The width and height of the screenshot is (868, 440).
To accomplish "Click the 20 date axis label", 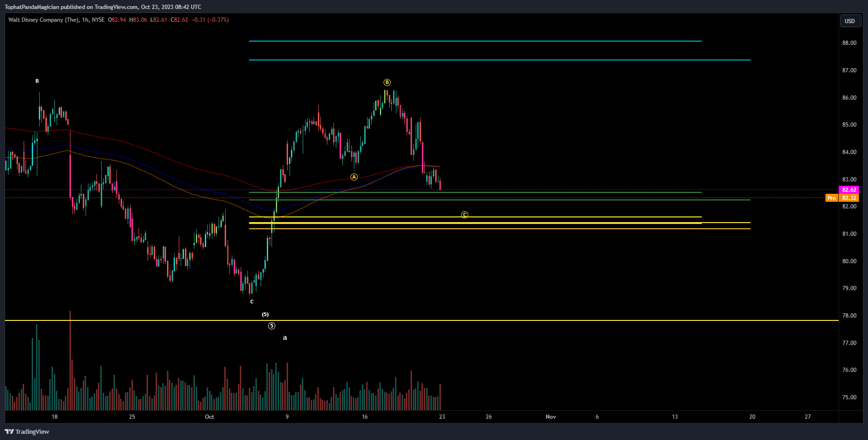I will tap(752, 417).
